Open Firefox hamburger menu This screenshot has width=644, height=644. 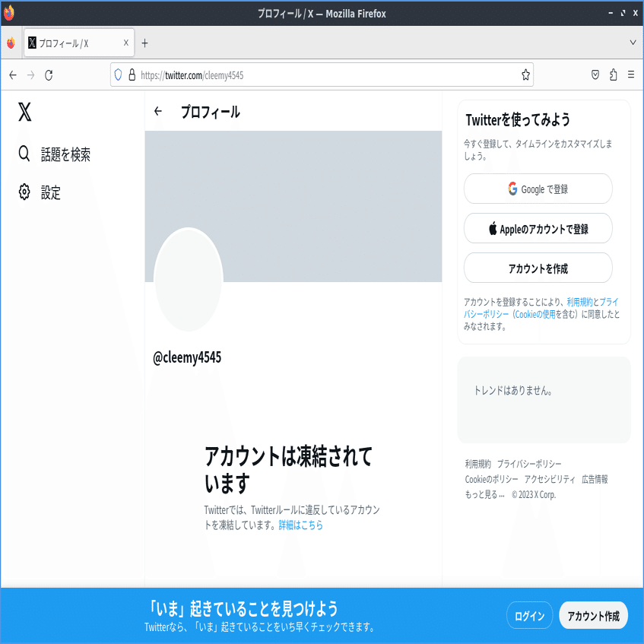coord(631,75)
